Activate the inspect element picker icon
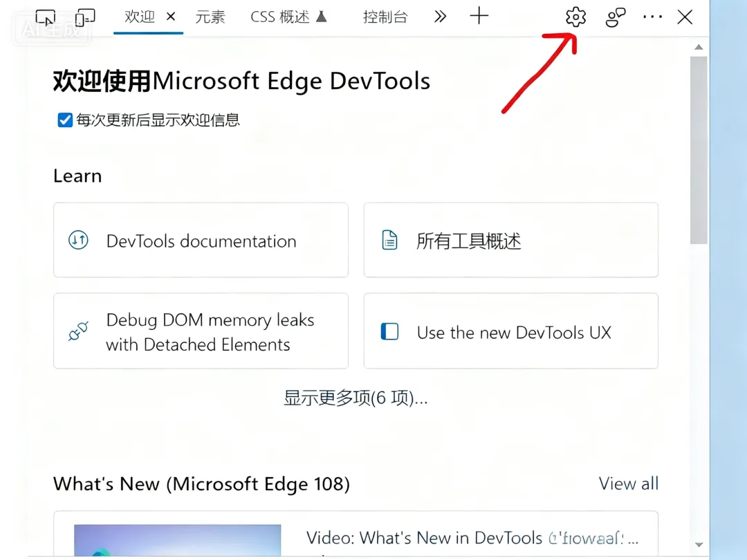This screenshot has height=560, width=747. (x=46, y=18)
